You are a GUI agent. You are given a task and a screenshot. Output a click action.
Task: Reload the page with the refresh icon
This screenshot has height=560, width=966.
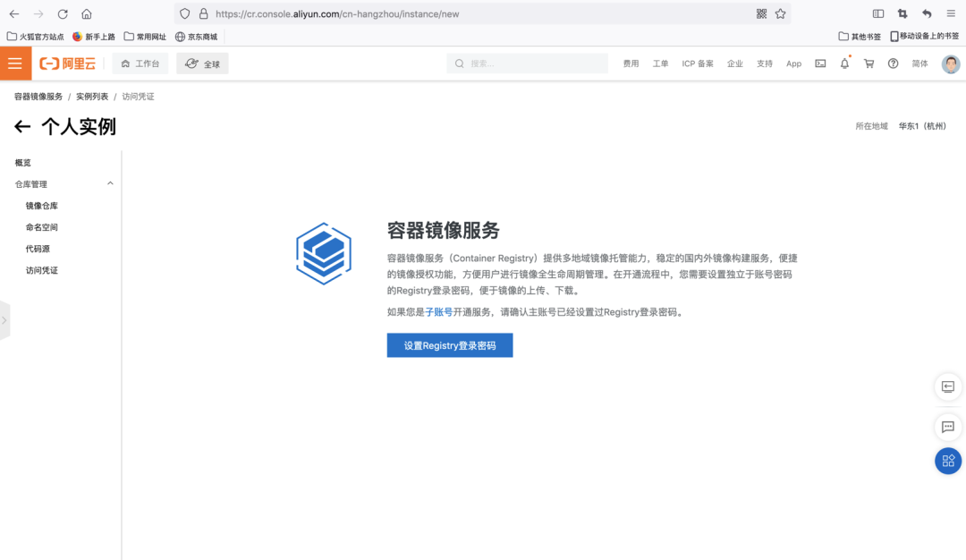point(63,13)
